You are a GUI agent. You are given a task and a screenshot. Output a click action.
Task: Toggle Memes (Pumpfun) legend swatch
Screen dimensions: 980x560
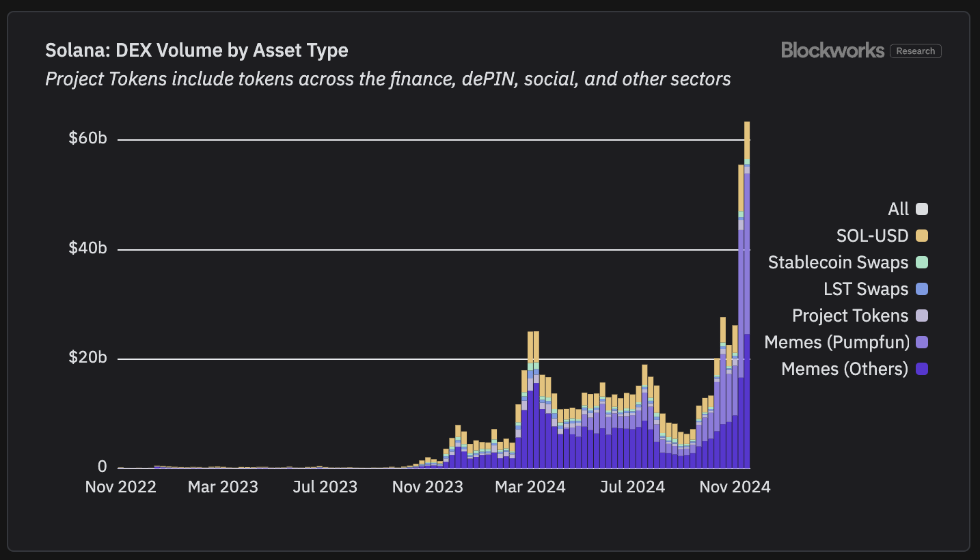click(922, 343)
